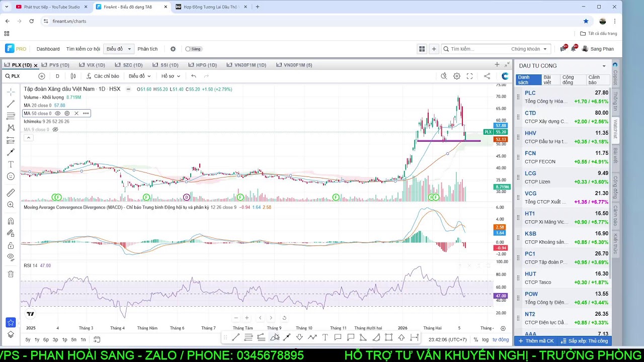Click the PLX symbol search box
This screenshot has width=644, height=362.
(20, 76)
